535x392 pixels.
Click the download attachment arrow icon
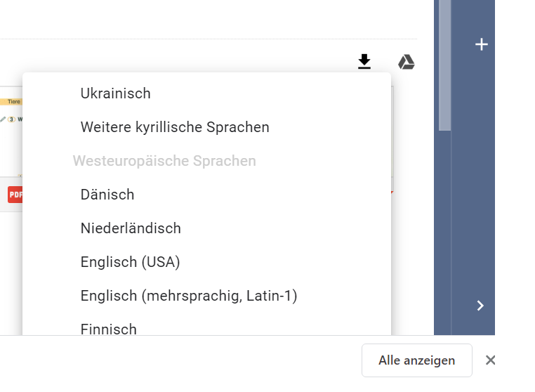pos(364,62)
